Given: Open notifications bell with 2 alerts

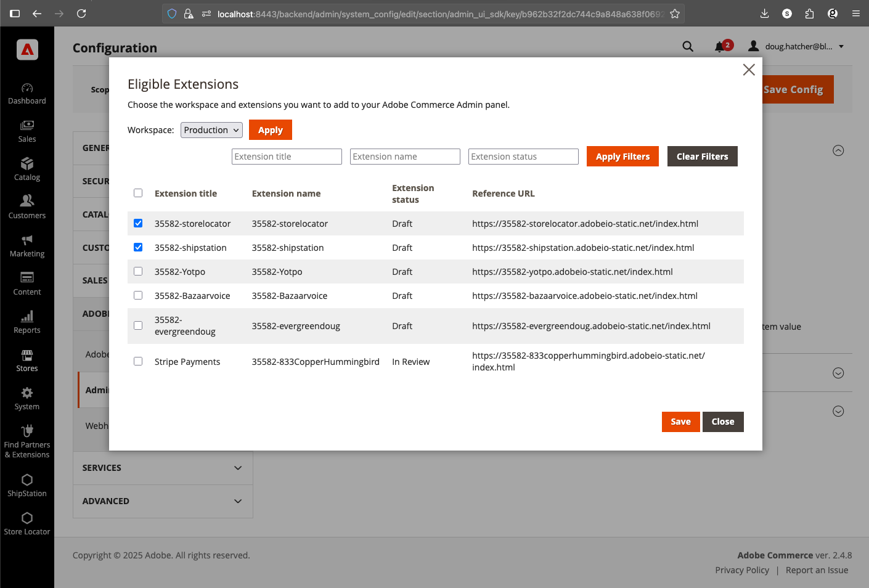Looking at the screenshot, I should pos(722,46).
